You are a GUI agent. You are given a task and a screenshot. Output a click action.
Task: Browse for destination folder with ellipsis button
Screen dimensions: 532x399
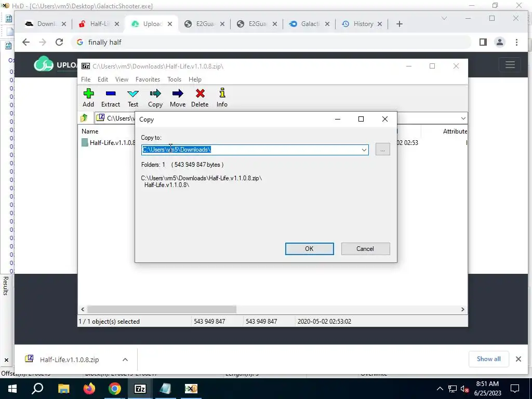[x=383, y=150]
